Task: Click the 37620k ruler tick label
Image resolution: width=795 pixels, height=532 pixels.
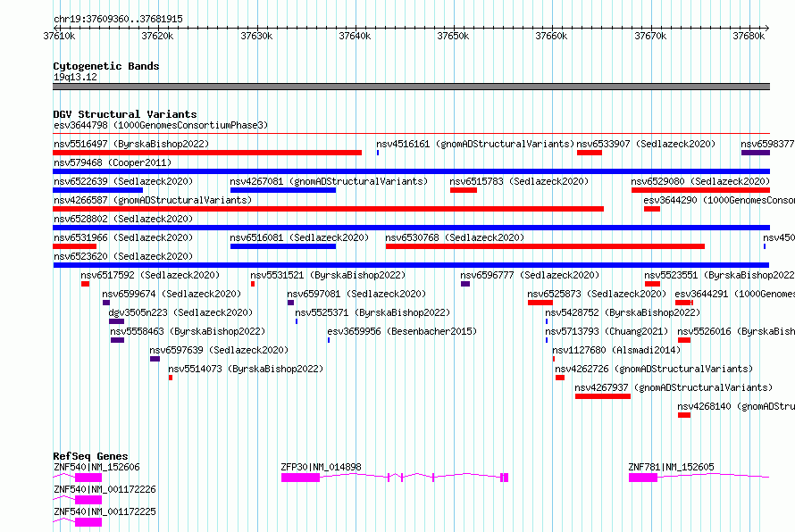Action: [158, 36]
